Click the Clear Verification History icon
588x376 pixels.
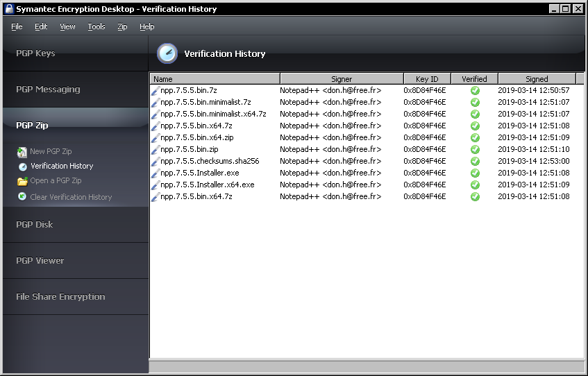(22, 196)
